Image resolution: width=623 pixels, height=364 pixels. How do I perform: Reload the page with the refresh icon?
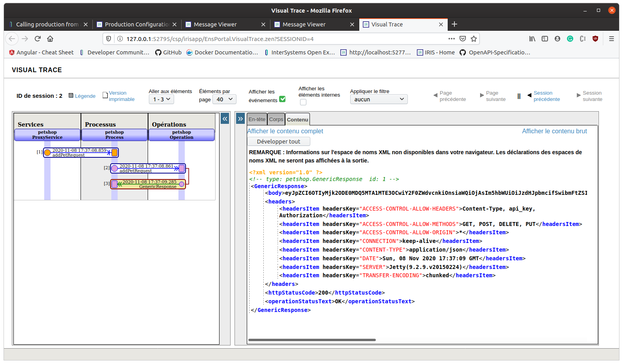click(38, 39)
